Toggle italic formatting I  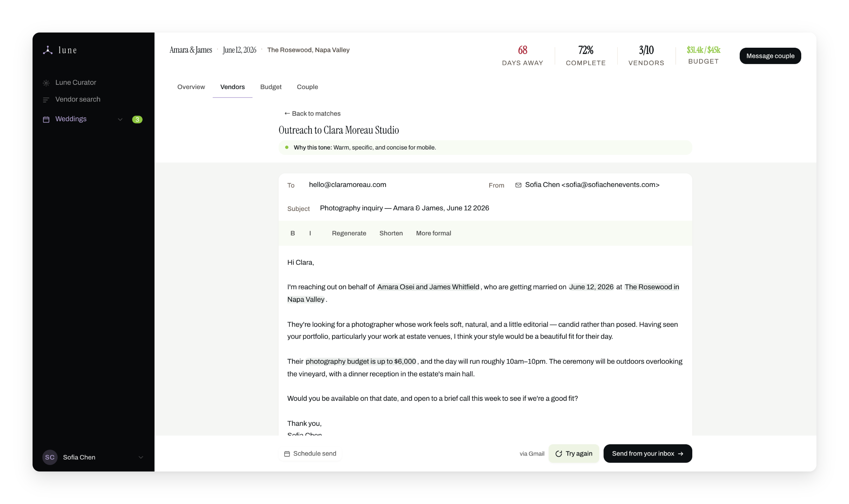point(310,233)
